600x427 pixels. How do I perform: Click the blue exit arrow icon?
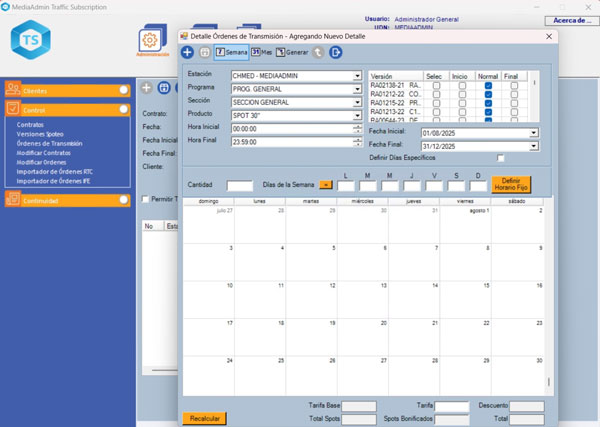tap(336, 52)
